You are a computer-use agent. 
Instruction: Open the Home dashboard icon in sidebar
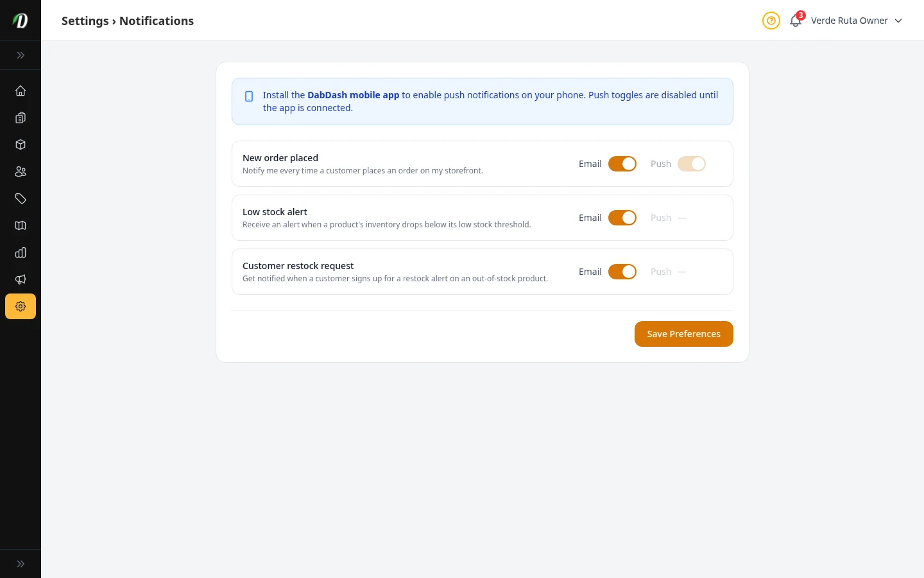(21, 91)
